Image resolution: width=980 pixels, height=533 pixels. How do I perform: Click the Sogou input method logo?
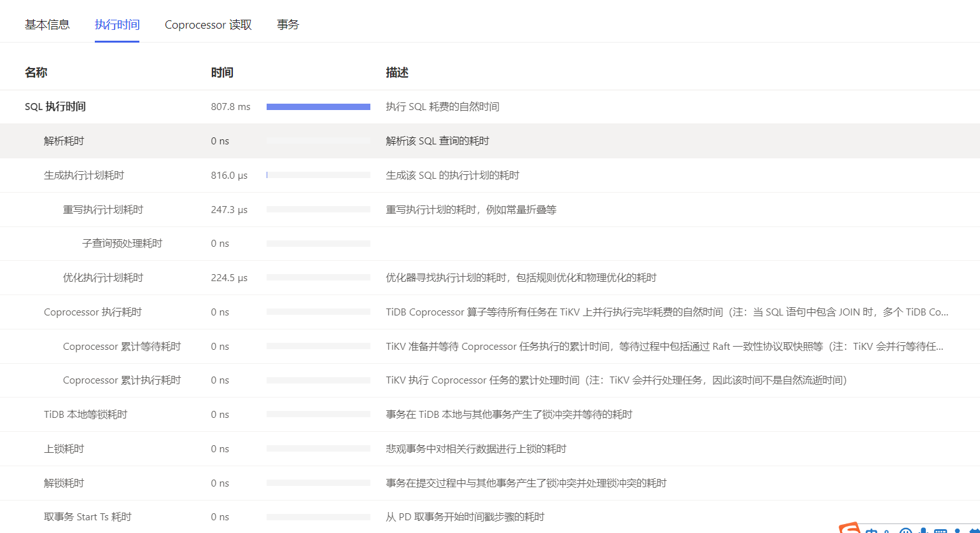tap(849, 528)
